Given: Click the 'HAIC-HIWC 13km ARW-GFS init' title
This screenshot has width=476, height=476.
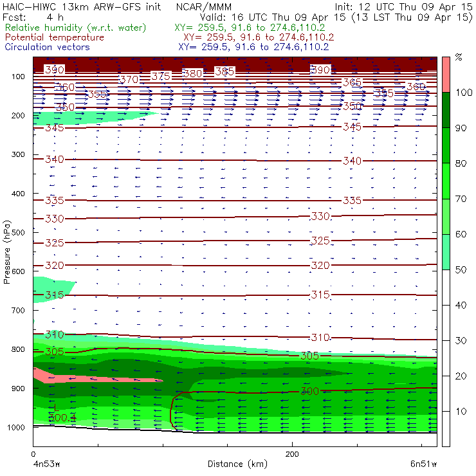Looking at the screenshot, I should tap(82, 6).
